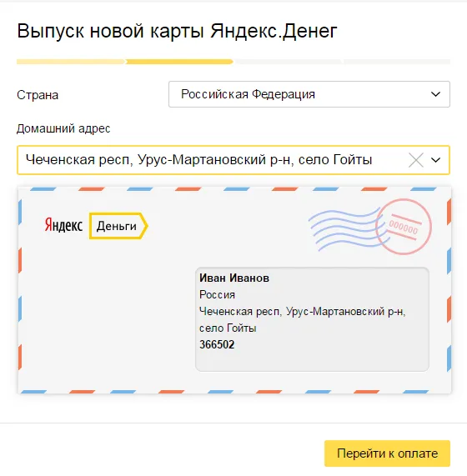Click the first progress step segment
The height and width of the screenshot is (476, 467).
(x=71, y=62)
